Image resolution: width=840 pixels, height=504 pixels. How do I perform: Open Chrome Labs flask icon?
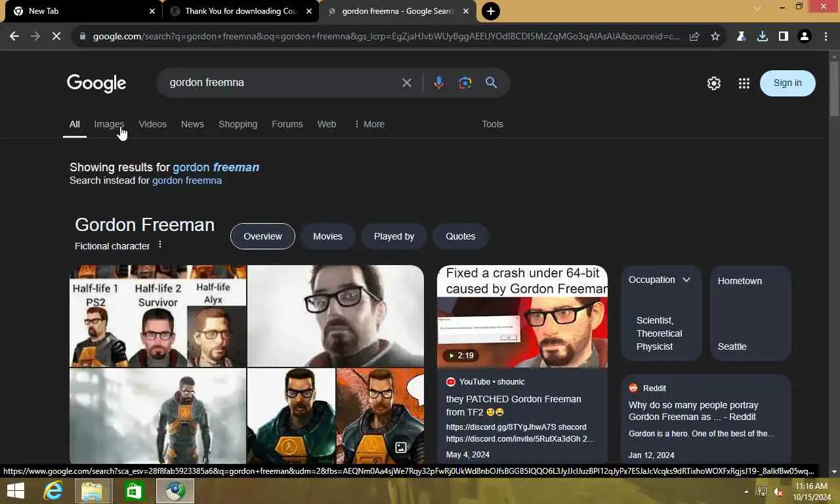[x=741, y=36]
